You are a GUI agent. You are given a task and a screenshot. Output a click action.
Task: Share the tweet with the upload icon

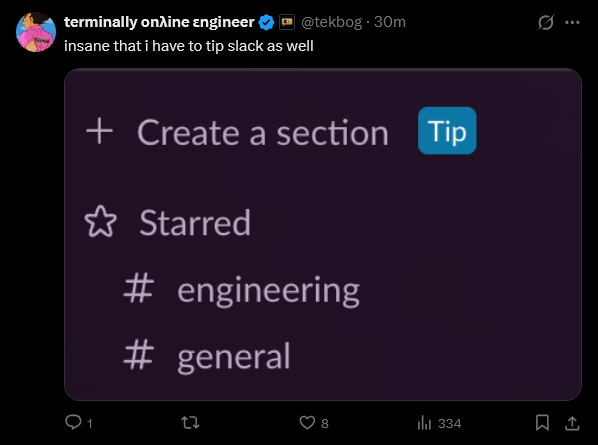(x=572, y=423)
